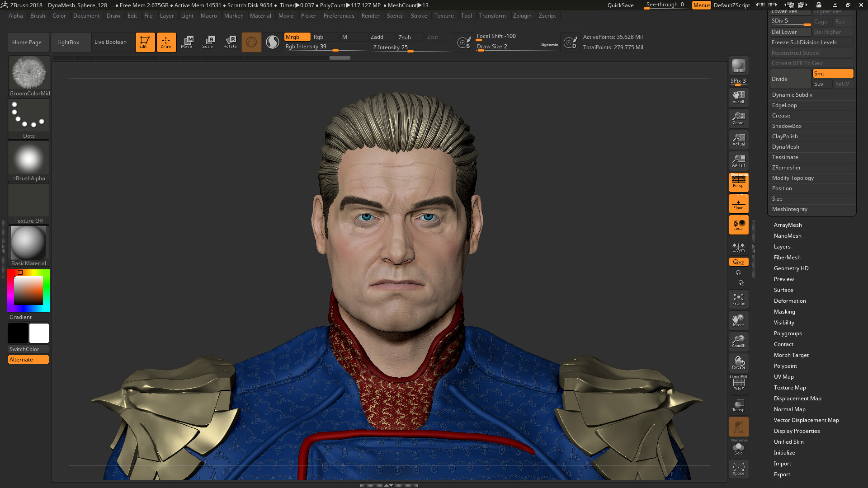Open the Morph Target section
This screenshot has width=868, height=488.
(x=791, y=355)
